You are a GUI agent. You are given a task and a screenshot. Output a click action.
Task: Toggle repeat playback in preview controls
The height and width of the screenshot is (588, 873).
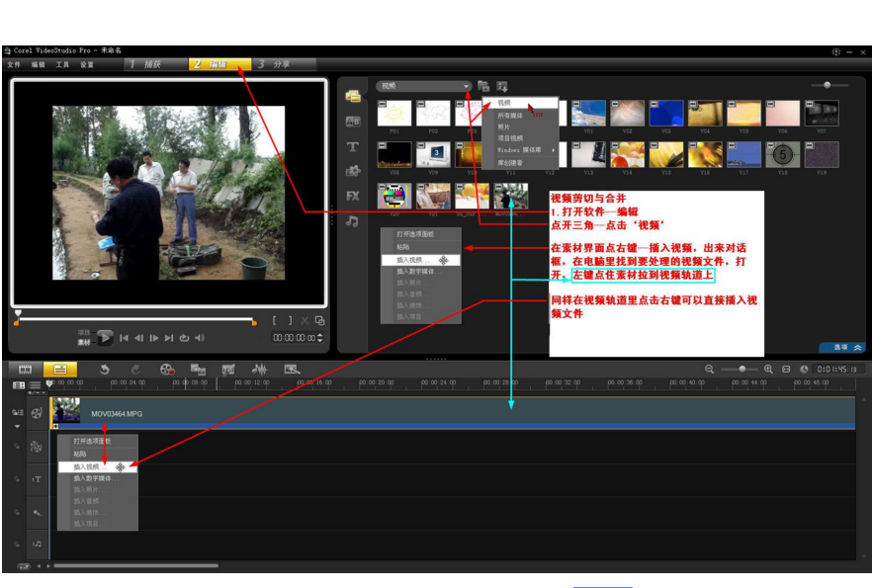point(184,338)
